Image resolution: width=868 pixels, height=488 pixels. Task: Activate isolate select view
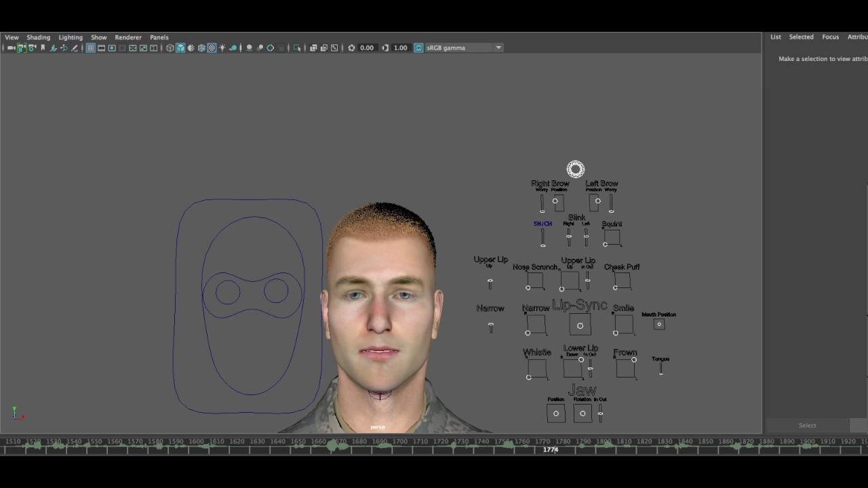click(297, 47)
